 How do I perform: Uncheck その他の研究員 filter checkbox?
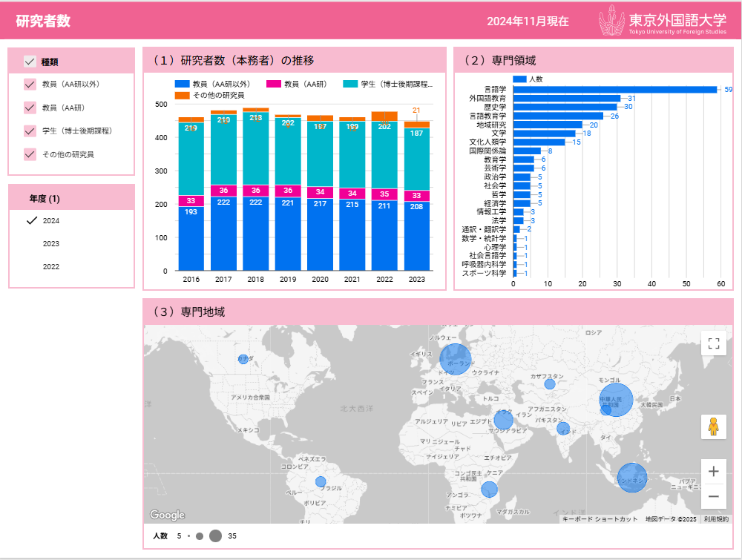point(30,154)
